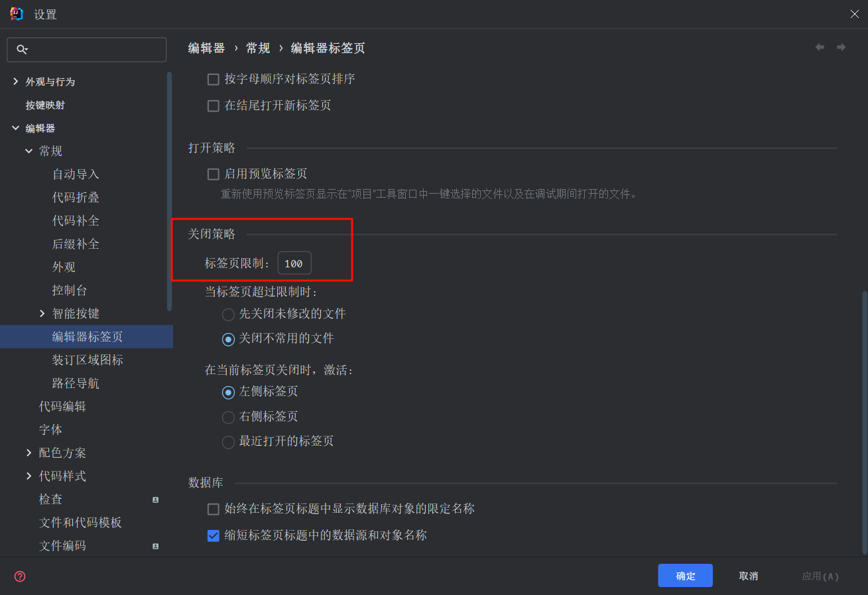Expand the 配色方案 node
The height and width of the screenshot is (595, 868).
coord(29,452)
